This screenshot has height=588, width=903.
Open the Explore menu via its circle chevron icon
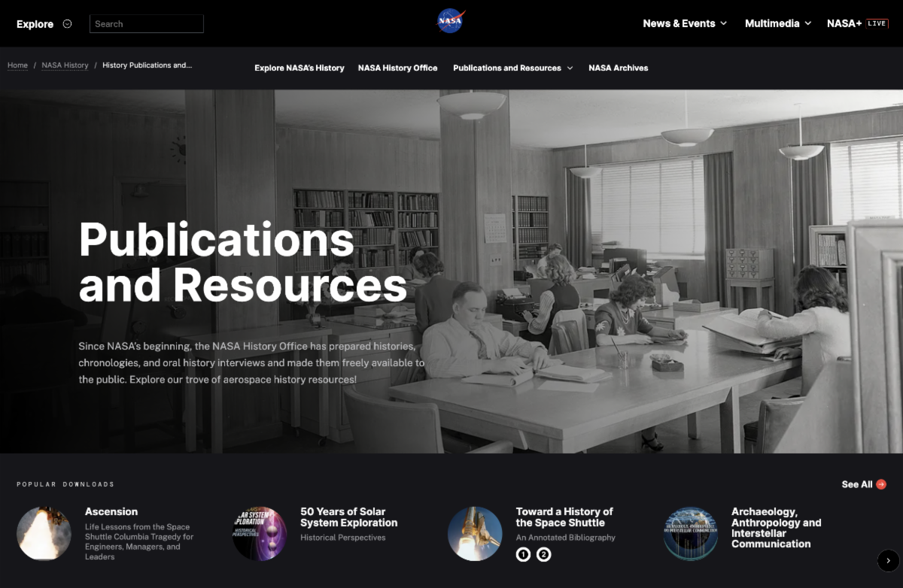click(67, 23)
